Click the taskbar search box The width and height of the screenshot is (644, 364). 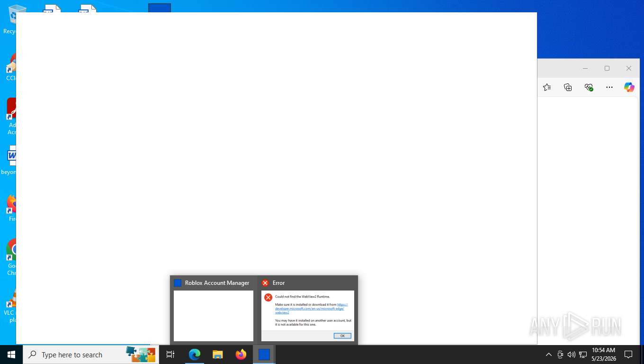click(x=91, y=355)
